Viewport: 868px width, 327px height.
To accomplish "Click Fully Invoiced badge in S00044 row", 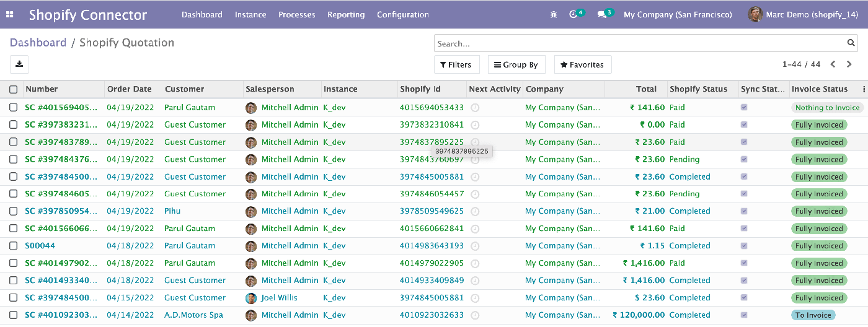I will (x=820, y=246).
